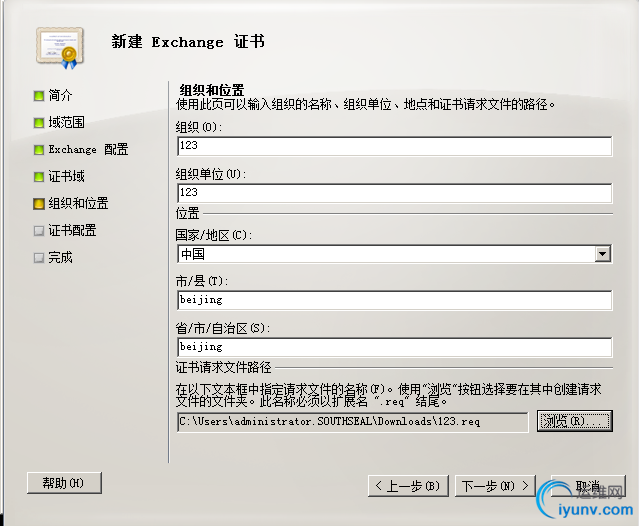639x526 pixels.
Task: Proceed with the 下一步(N) button
Action: pos(495,486)
